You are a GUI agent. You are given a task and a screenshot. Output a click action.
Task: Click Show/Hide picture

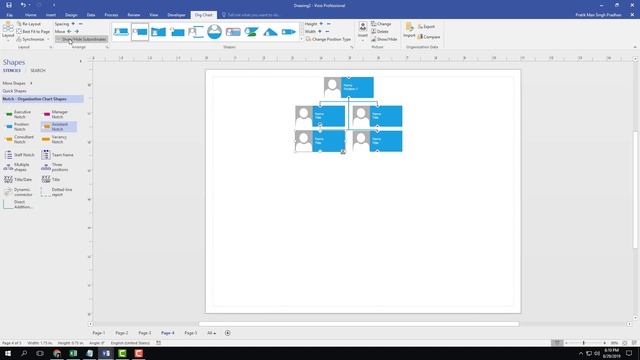(384, 39)
